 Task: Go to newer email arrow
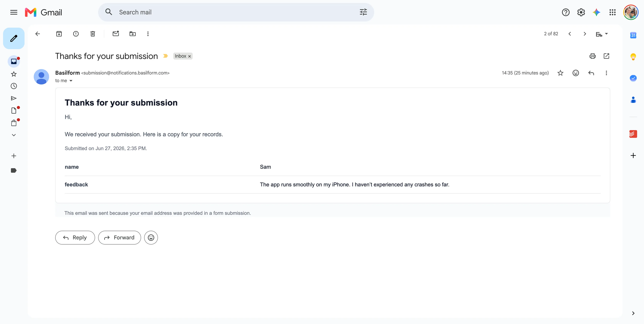click(570, 34)
